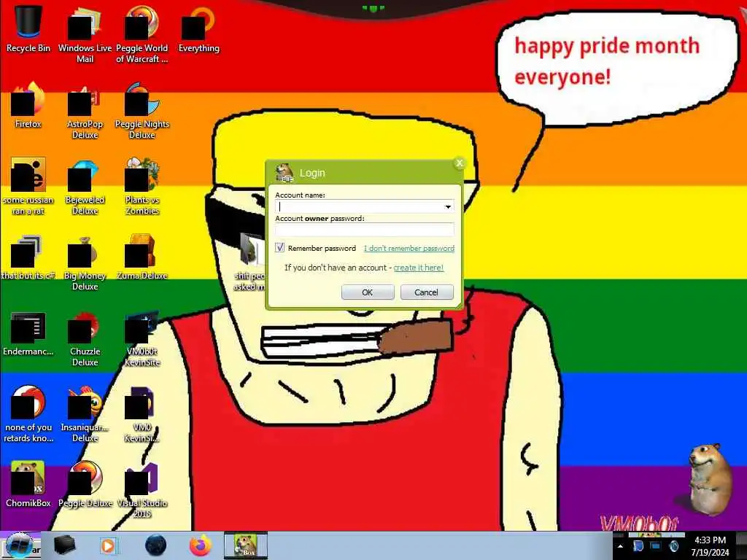Toggle Remember password checkbox
The width and height of the screenshot is (747, 560).
(x=279, y=248)
